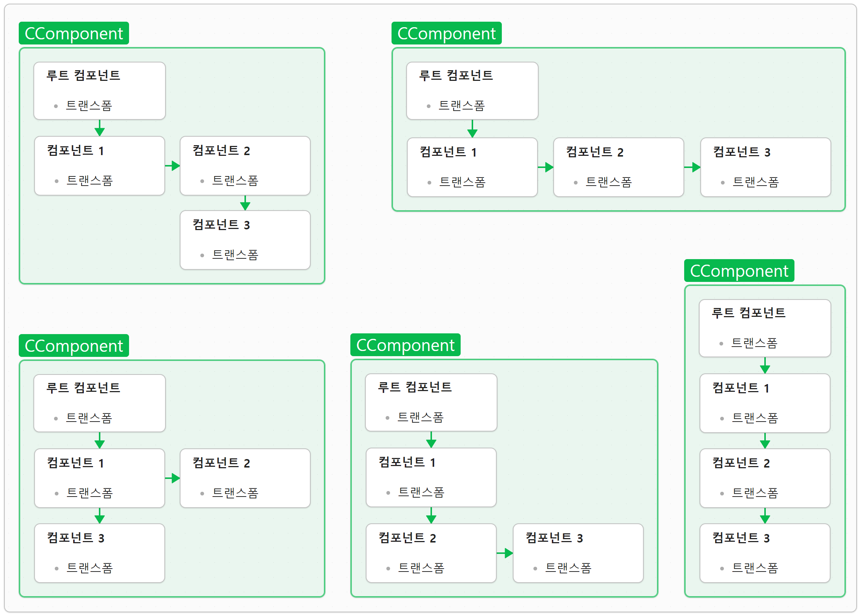Click the arrow under 루트 컴포넌트 in the tall vertical group

765,365
